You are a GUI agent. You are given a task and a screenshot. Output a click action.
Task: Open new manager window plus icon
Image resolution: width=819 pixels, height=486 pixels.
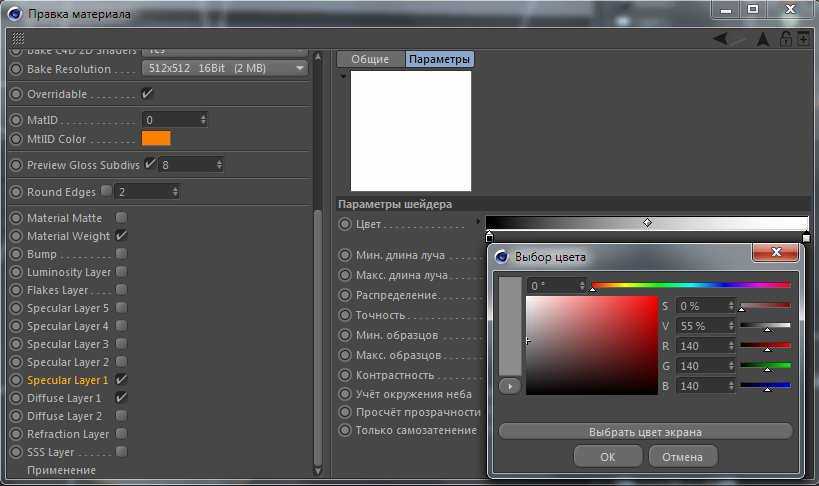tap(803, 38)
